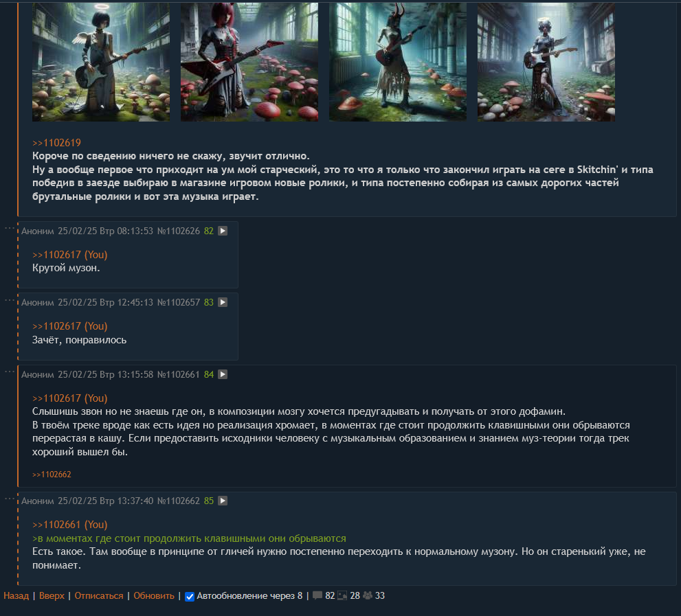Click the play-arrow icon on post №1102662
This screenshot has width=681, height=616.
(223, 501)
